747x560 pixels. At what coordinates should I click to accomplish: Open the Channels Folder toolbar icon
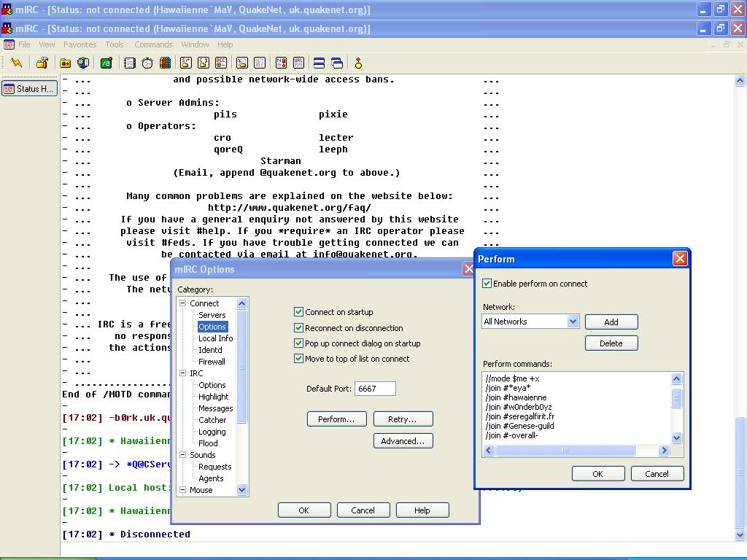tap(65, 63)
